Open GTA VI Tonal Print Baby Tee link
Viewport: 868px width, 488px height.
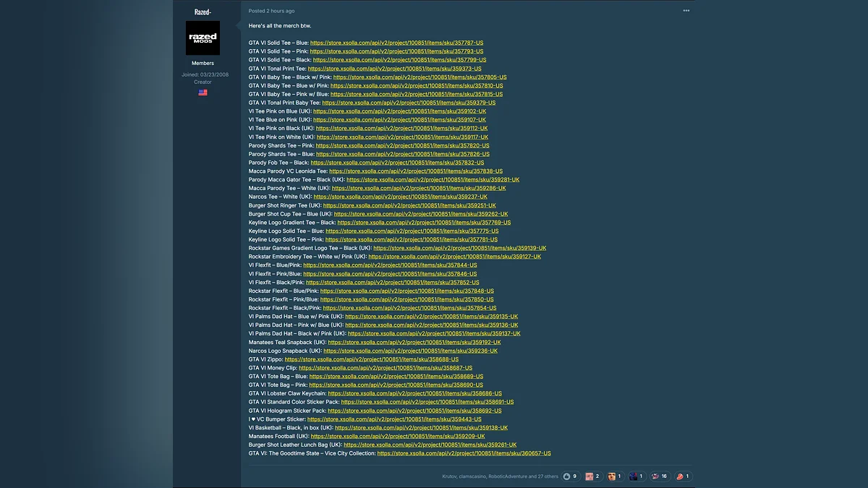pyautogui.click(x=409, y=103)
